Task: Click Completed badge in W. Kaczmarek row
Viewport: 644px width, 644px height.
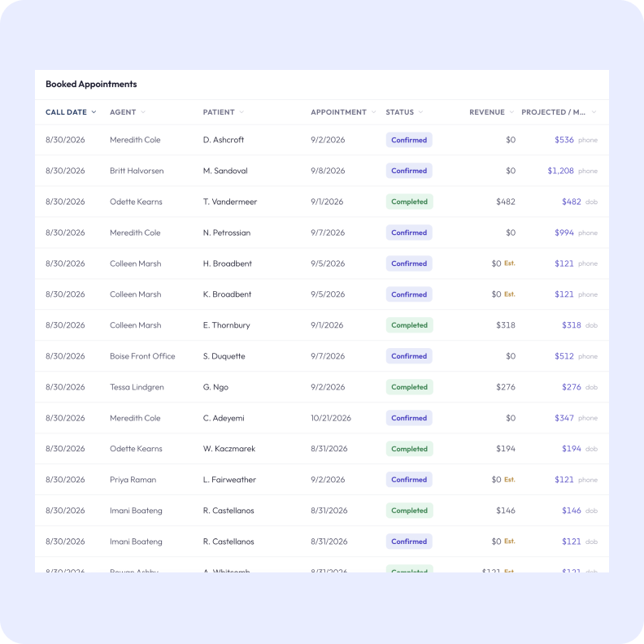Action: 410,449
